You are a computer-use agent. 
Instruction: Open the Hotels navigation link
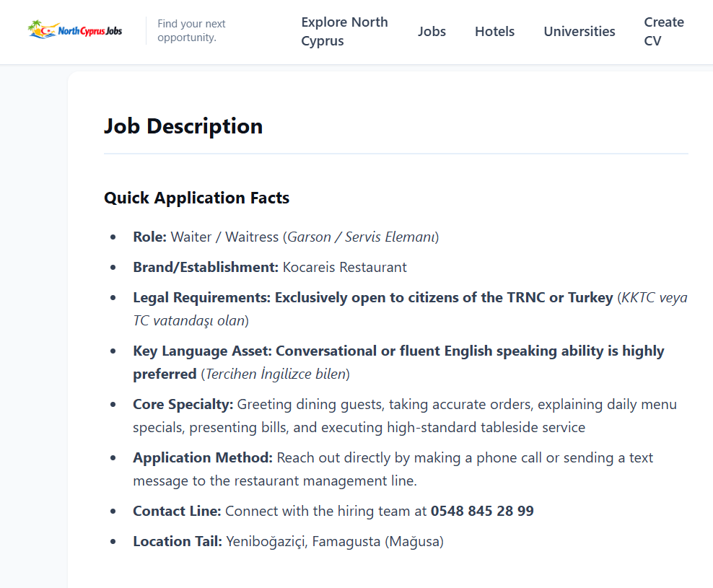[495, 31]
